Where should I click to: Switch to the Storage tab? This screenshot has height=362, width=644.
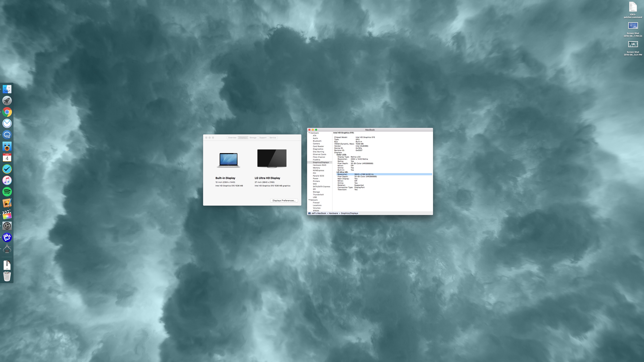pyautogui.click(x=253, y=137)
